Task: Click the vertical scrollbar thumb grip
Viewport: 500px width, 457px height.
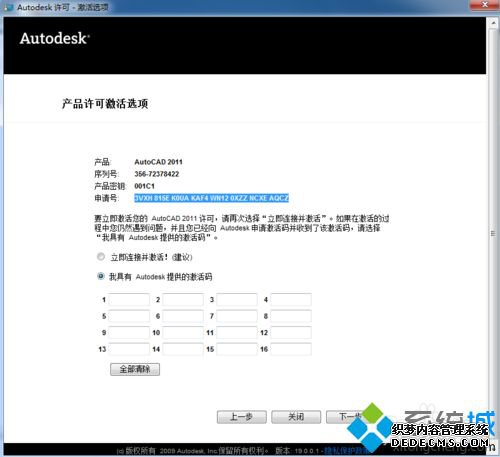Action: tap(493, 233)
